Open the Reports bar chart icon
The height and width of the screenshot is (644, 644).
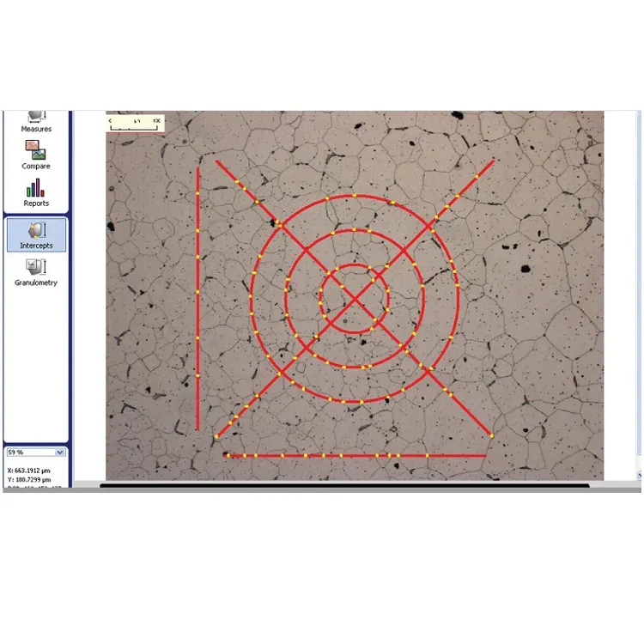pos(36,192)
